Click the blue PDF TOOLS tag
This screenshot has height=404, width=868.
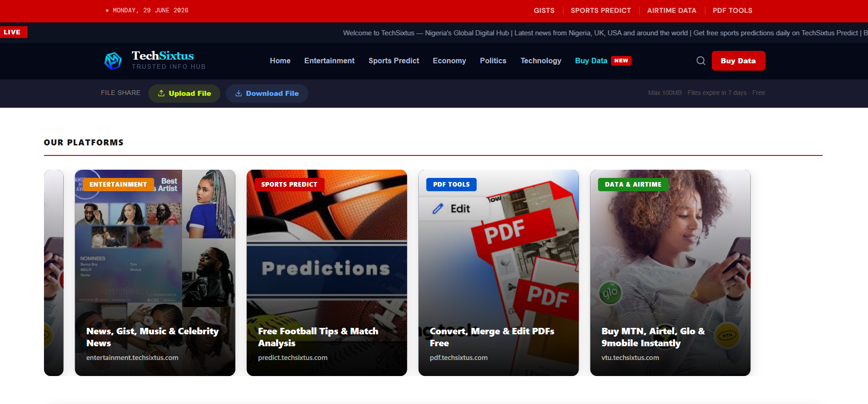click(x=452, y=184)
